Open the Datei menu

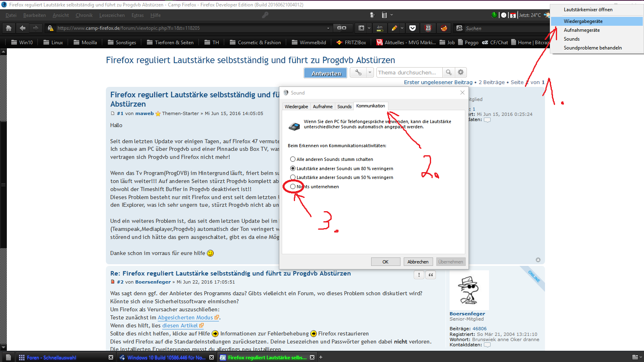(11, 15)
